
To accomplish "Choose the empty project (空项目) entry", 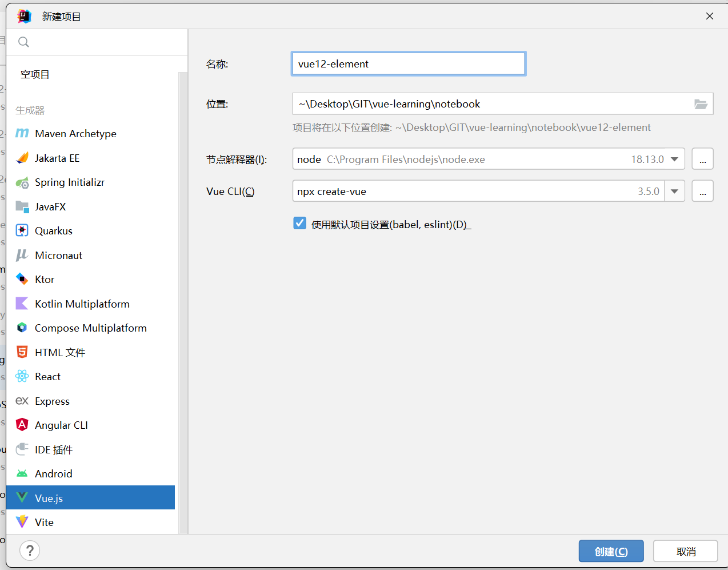I will click(35, 74).
